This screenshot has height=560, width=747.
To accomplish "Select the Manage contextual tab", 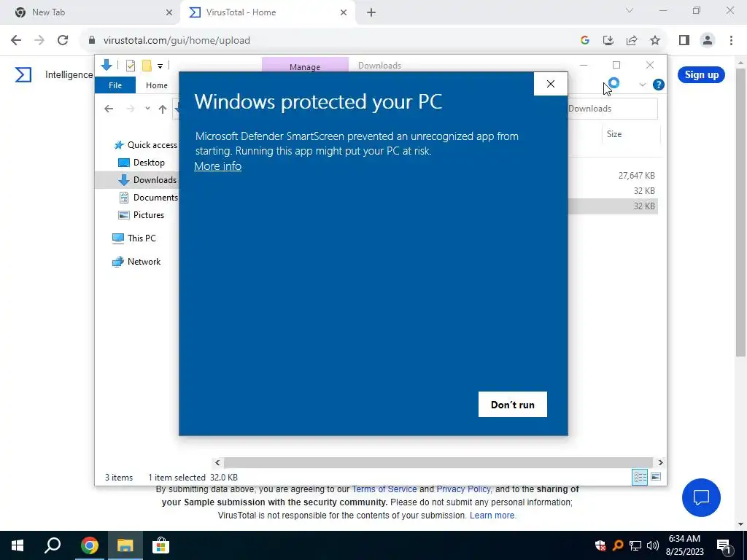I will coord(305,66).
